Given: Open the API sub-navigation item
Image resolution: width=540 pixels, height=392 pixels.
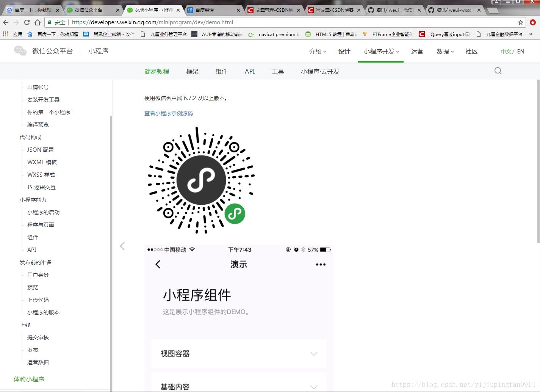Looking at the screenshot, I should coord(250,71).
